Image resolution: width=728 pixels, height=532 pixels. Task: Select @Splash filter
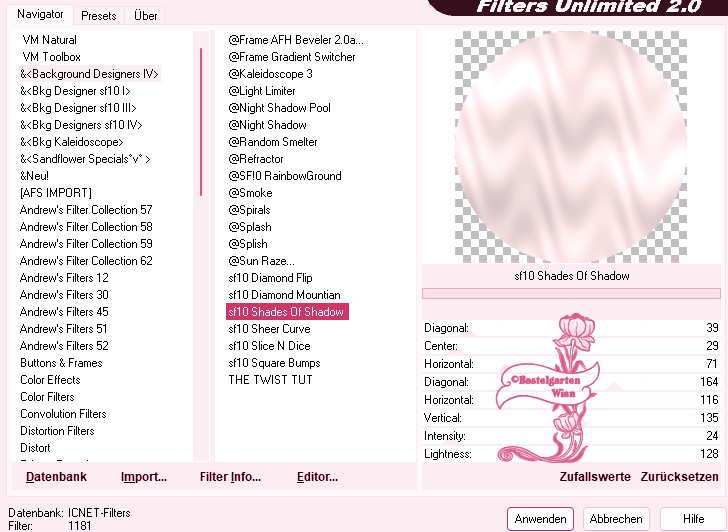tap(250, 227)
